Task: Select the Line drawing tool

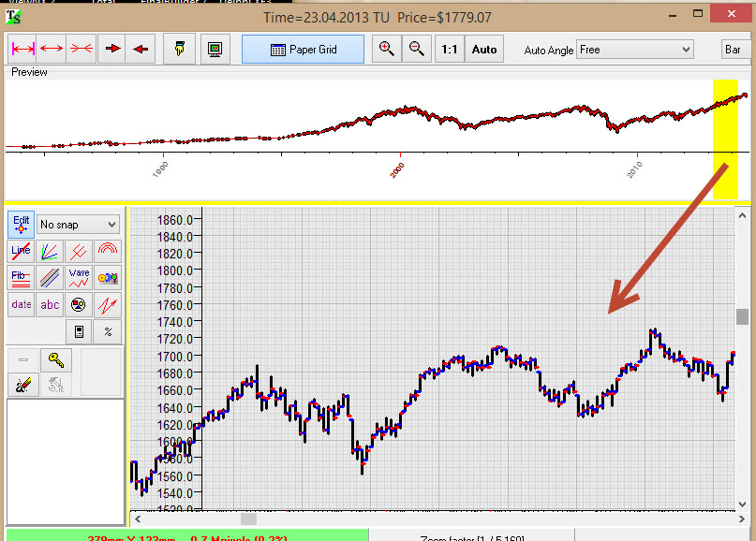Action: (x=21, y=251)
